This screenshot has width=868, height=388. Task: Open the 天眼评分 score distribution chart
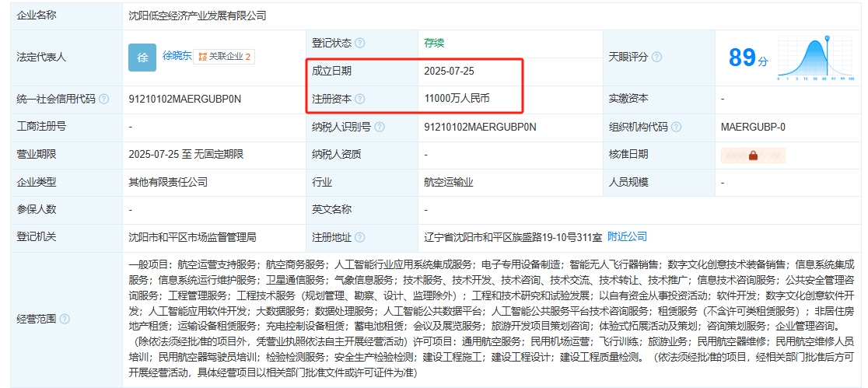(x=815, y=58)
